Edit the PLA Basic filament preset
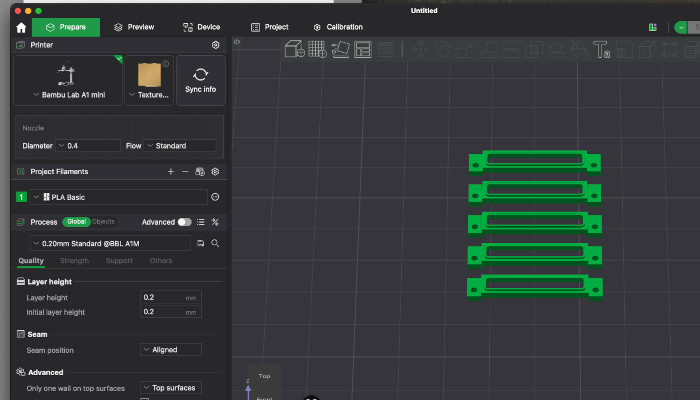 [x=215, y=197]
